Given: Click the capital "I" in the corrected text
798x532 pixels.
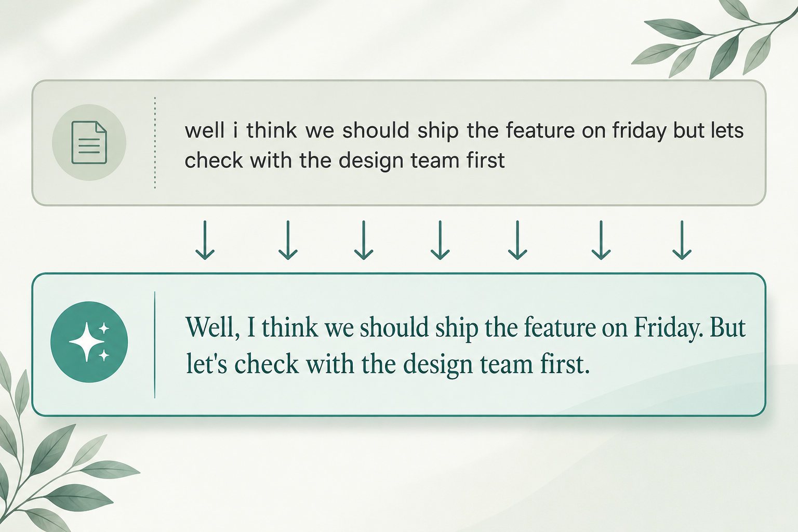Looking at the screenshot, I should point(251,328).
